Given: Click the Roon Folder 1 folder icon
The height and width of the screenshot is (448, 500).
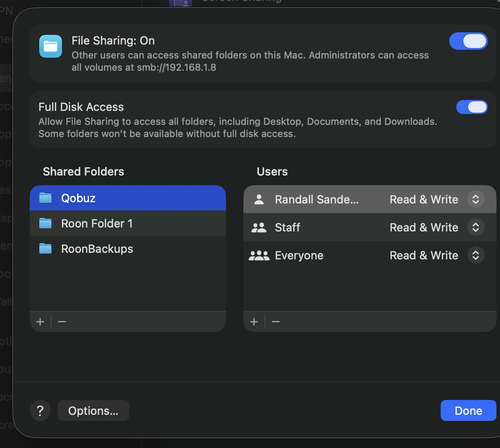Looking at the screenshot, I should [45, 224].
